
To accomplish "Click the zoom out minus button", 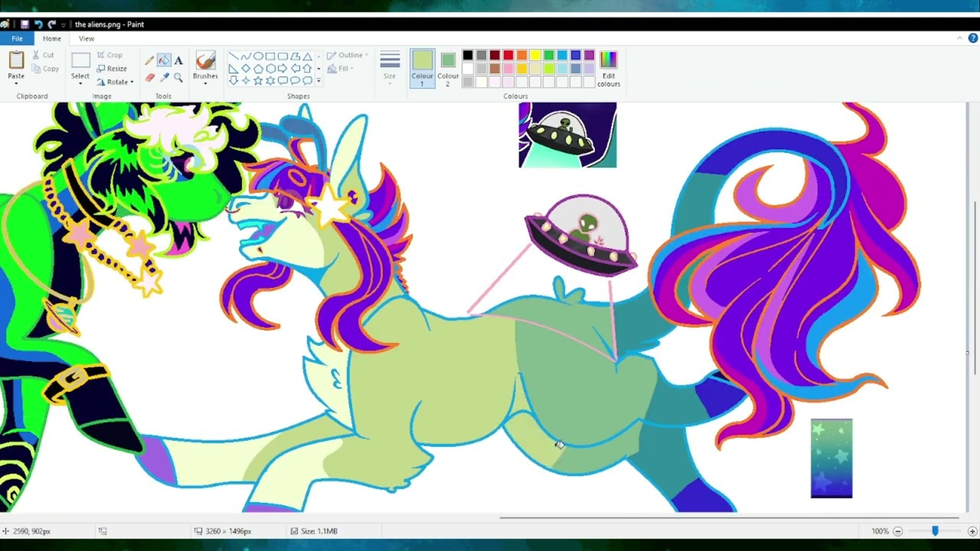I will (898, 531).
